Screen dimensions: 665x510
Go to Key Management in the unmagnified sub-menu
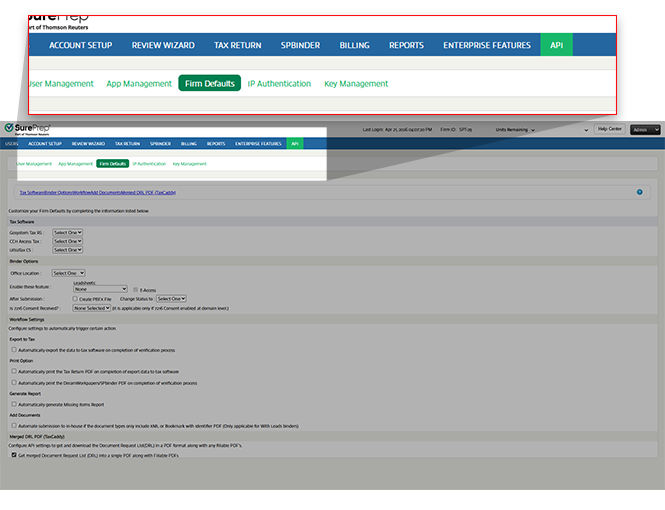tap(189, 164)
